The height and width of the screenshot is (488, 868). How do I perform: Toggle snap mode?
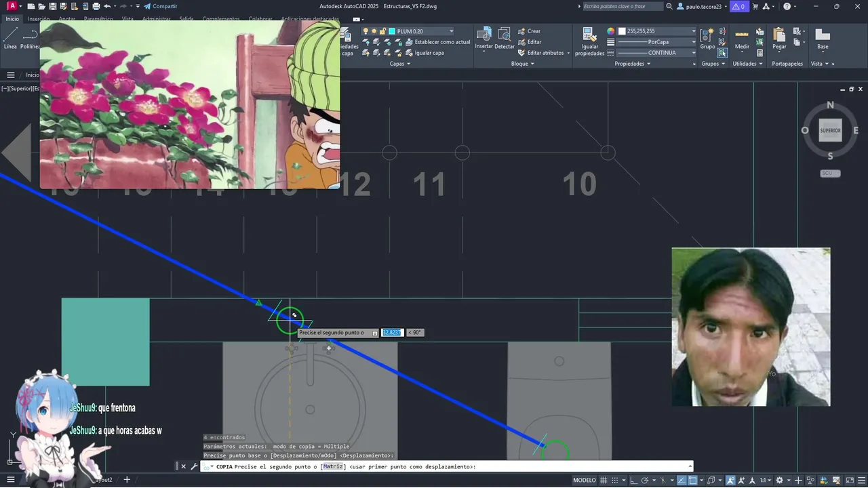616,480
